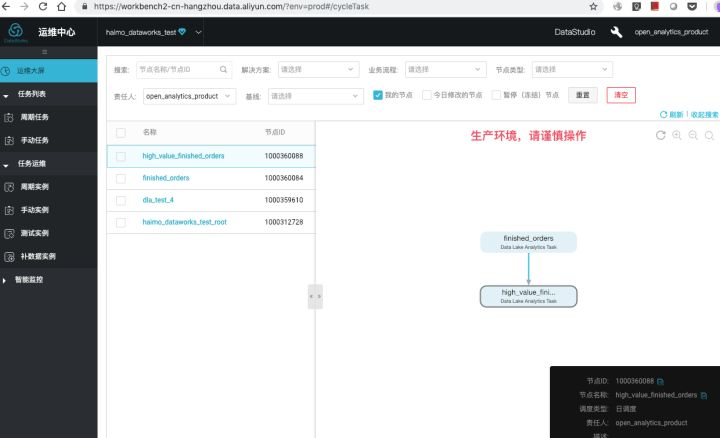Click the Pocket extension icon
720x438 pixels.
coord(692,6)
